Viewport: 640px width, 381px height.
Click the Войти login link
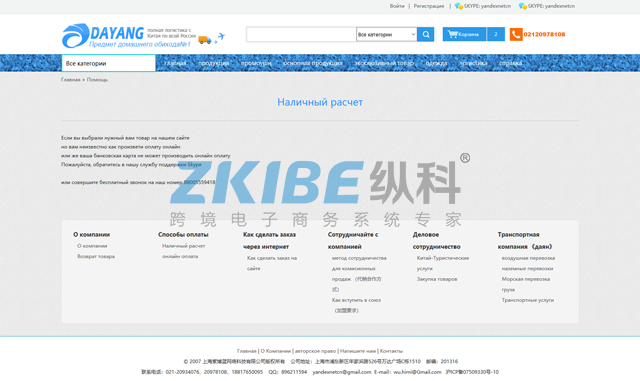click(397, 6)
